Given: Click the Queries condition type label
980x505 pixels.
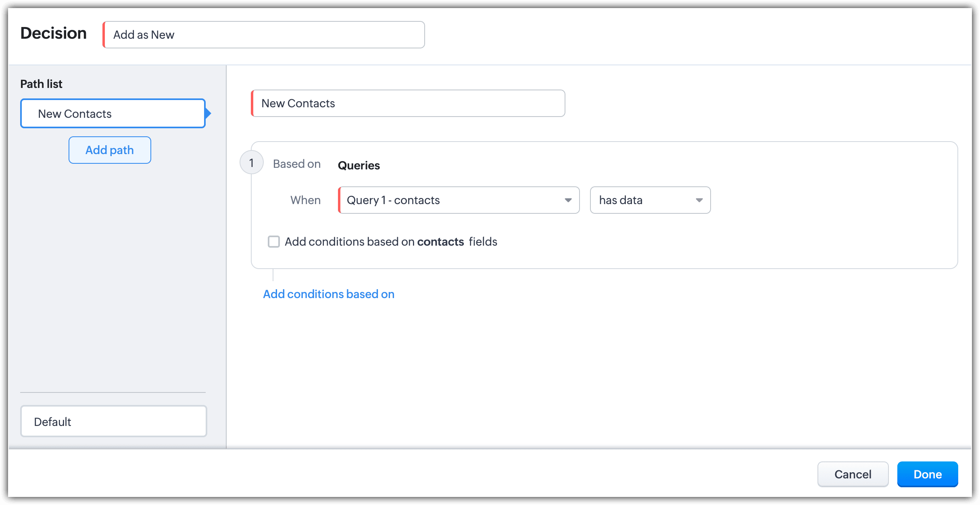Looking at the screenshot, I should (359, 165).
